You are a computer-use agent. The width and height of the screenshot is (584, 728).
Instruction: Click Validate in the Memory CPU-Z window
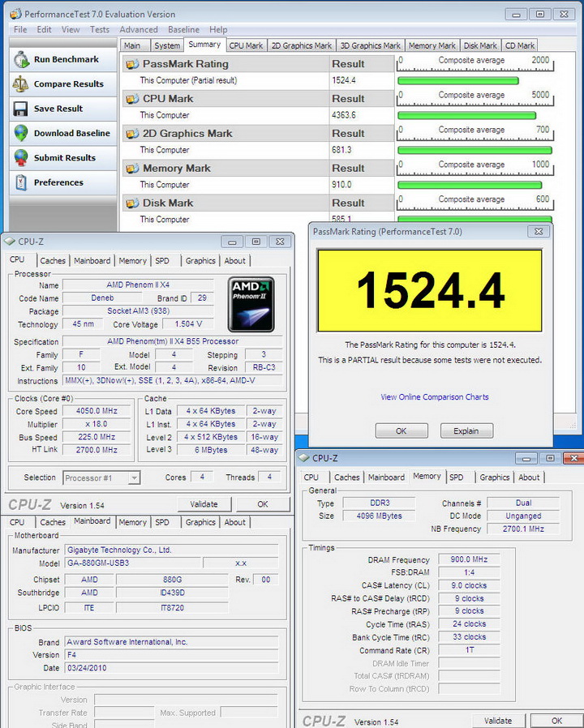(x=498, y=721)
